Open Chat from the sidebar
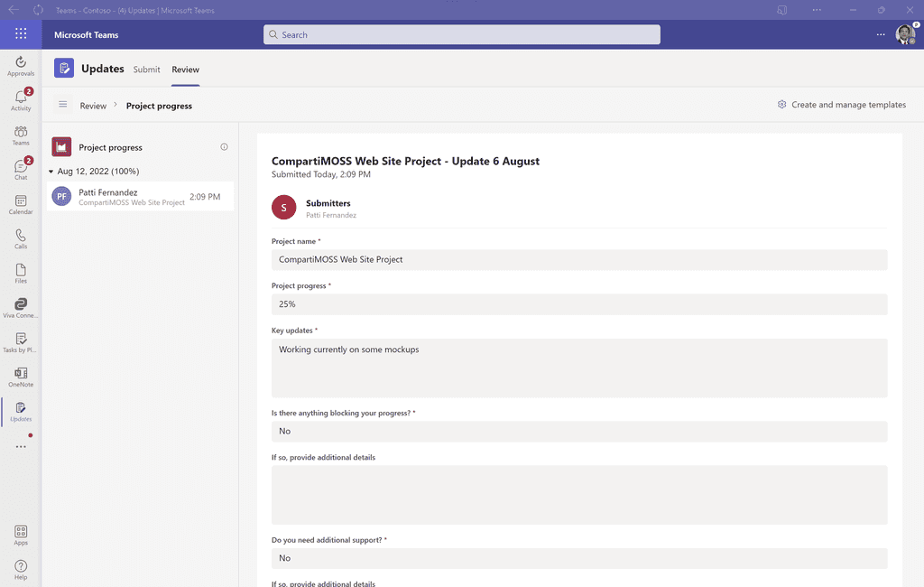Screen dimensions: 924x587 [x=21, y=169]
